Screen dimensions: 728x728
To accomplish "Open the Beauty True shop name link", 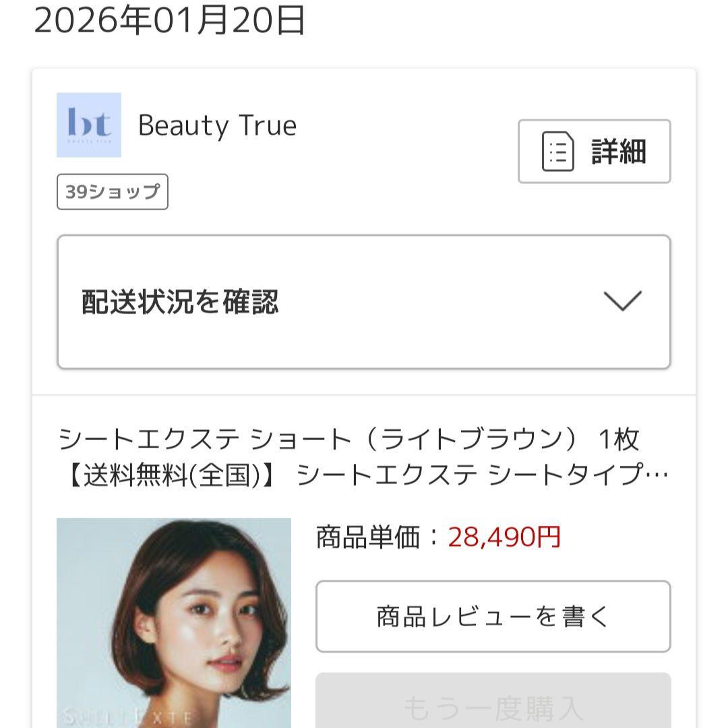I will (217, 126).
